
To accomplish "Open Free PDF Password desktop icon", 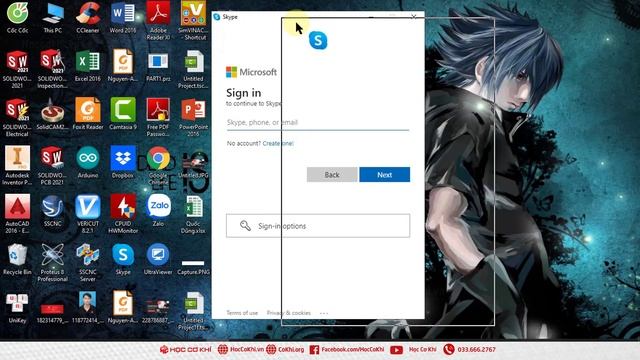I will coord(158,110).
